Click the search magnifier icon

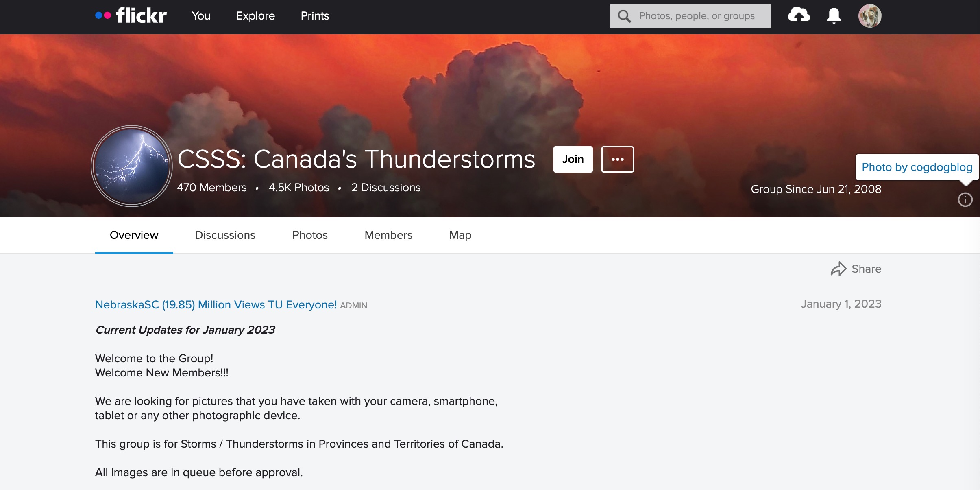tap(624, 16)
